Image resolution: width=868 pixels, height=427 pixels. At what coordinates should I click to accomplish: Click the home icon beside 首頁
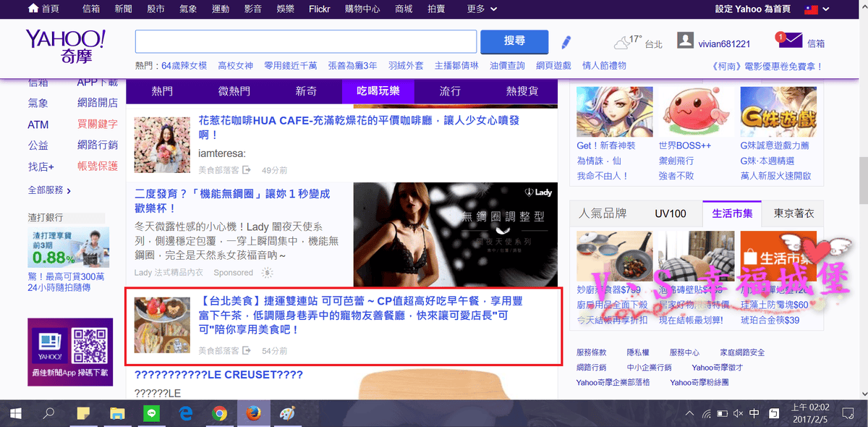point(33,9)
